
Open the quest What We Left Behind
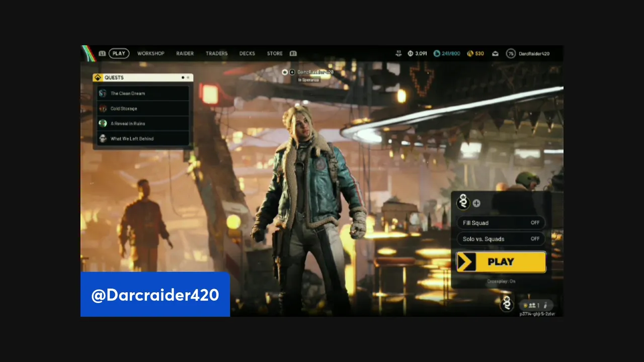[143, 138]
